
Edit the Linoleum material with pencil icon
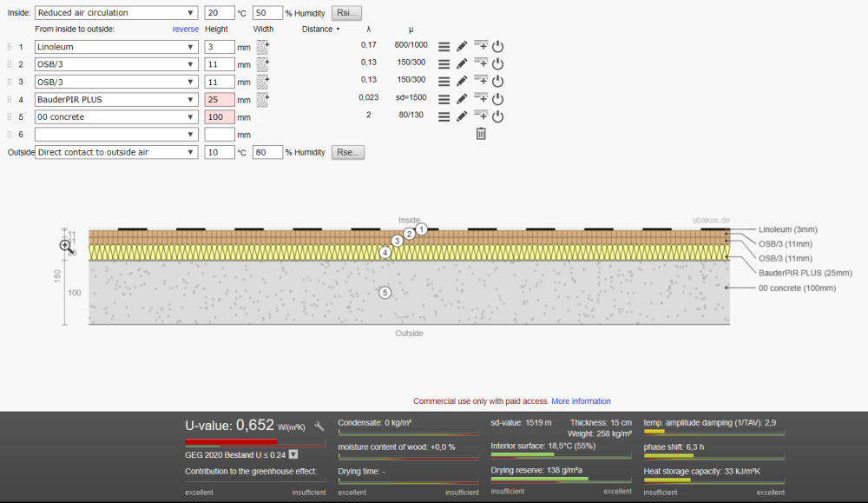click(462, 47)
